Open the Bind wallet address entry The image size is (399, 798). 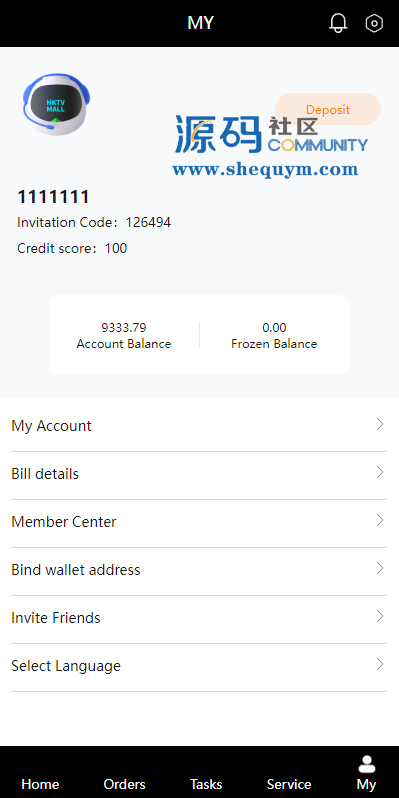[x=199, y=572]
